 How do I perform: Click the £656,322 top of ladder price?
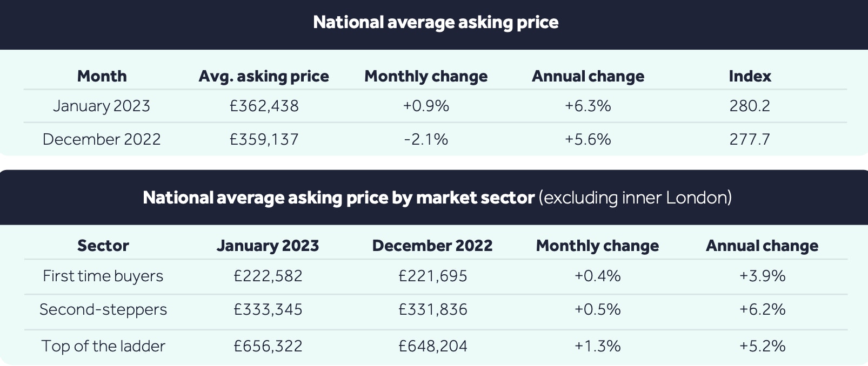point(268,346)
